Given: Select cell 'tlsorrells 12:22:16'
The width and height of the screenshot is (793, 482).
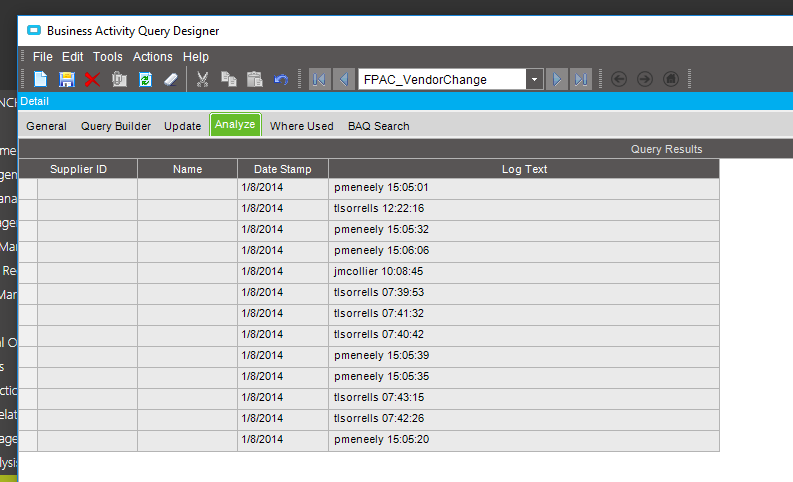Looking at the screenshot, I should click(524, 208).
